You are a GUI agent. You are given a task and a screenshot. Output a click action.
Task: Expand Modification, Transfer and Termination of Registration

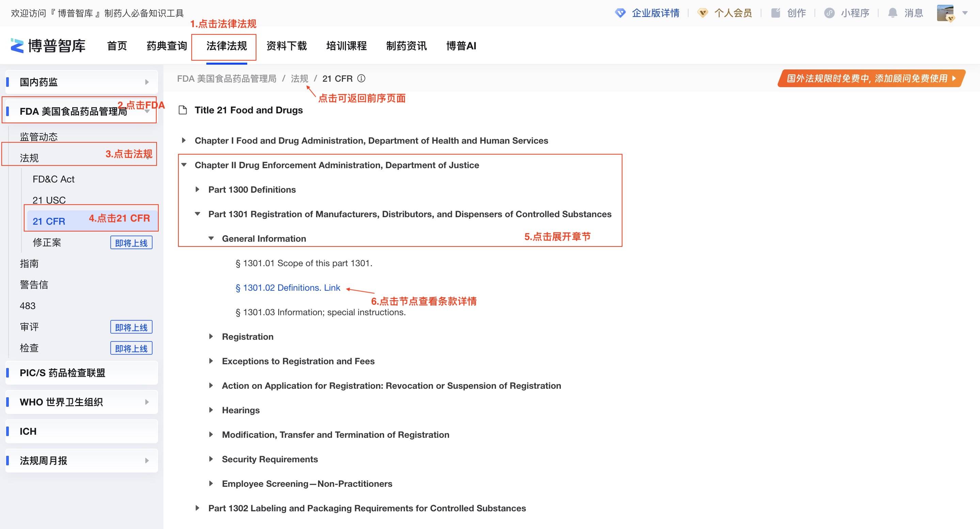point(211,435)
